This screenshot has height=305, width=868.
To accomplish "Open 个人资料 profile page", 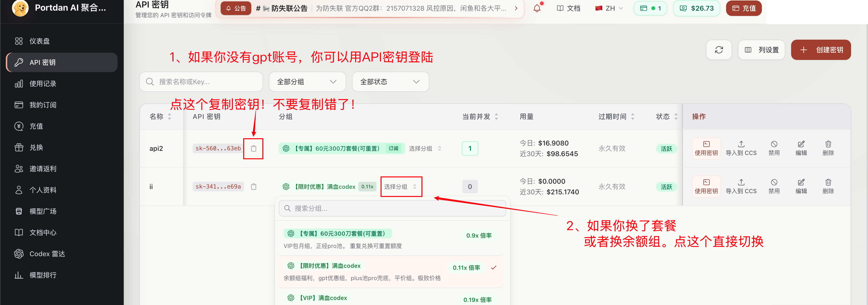I will click(62, 190).
